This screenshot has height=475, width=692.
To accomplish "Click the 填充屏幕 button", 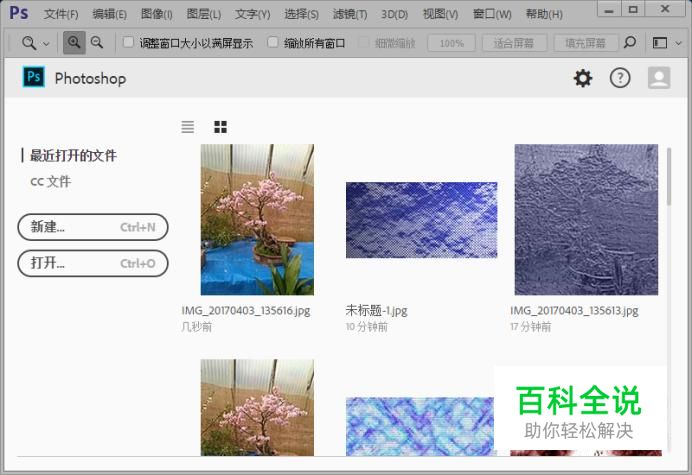I will coord(585,43).
